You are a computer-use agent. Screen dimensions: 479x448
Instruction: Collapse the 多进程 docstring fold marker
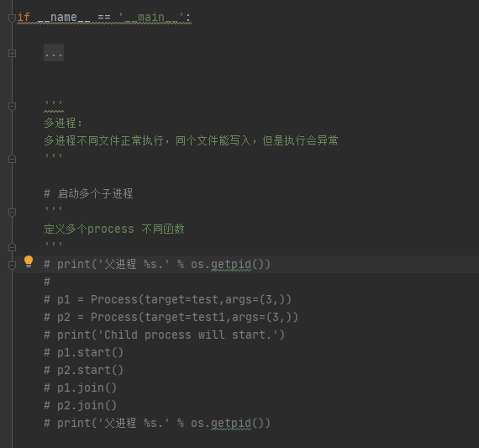12,107
